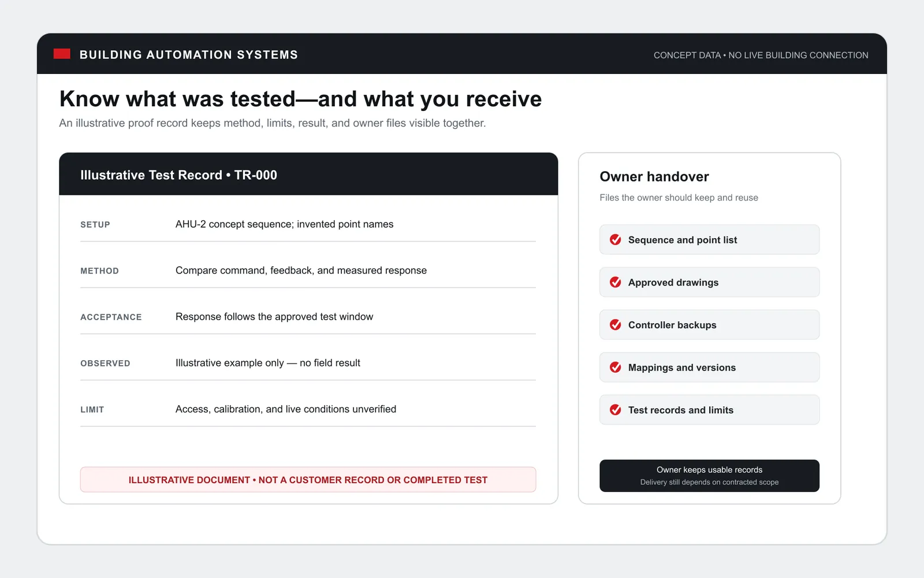Click the 'Know what was tested' headline

click(x=300, y=99)
